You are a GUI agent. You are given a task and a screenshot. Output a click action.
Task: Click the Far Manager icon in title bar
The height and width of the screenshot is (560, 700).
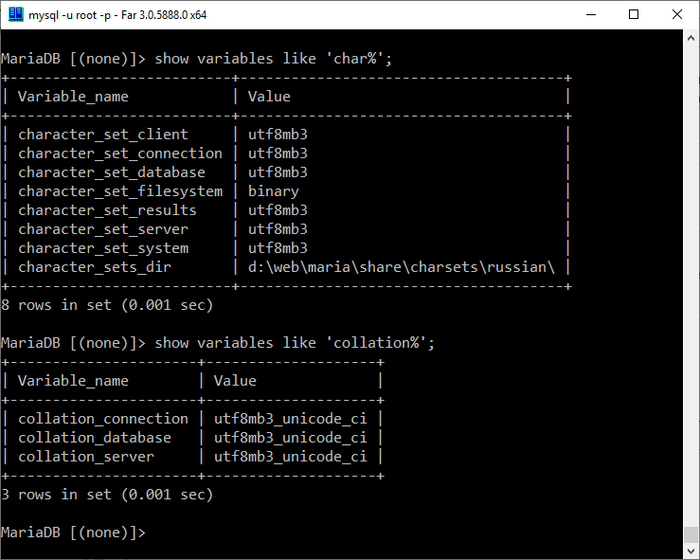(16, 15)
